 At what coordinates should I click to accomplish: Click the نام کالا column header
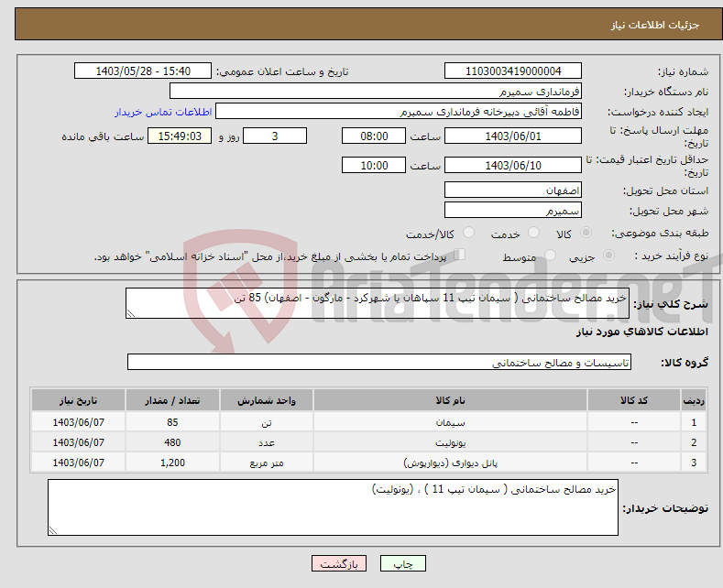coord(450,400)
